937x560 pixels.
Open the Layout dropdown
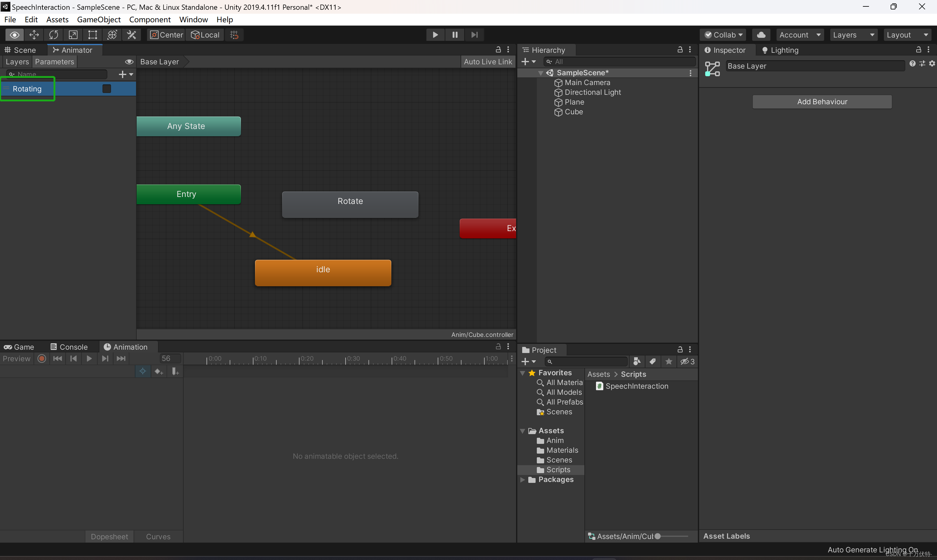(906, 35)
